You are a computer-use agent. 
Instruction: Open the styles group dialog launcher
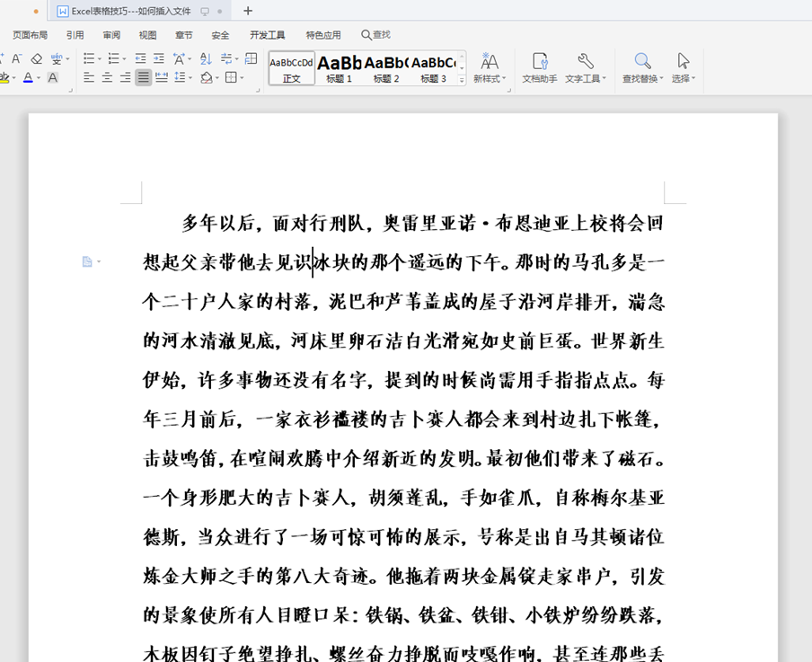(509, 91)
